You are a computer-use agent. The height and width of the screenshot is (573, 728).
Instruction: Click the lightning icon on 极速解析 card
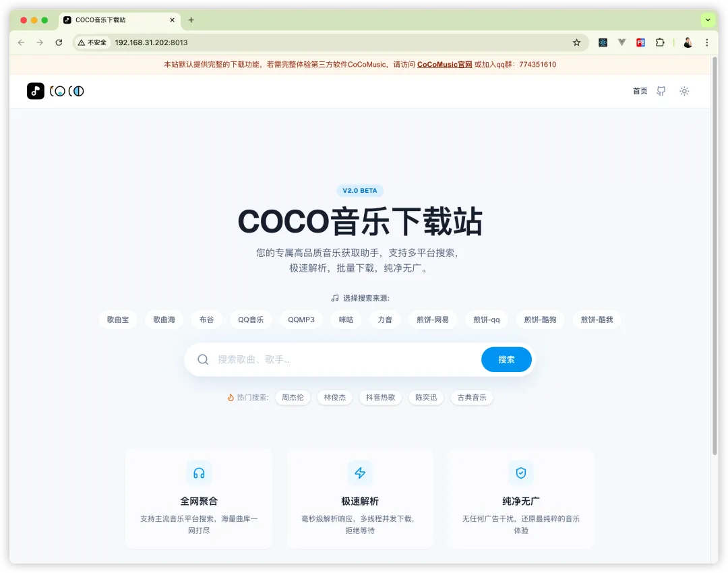click(360, 473)
